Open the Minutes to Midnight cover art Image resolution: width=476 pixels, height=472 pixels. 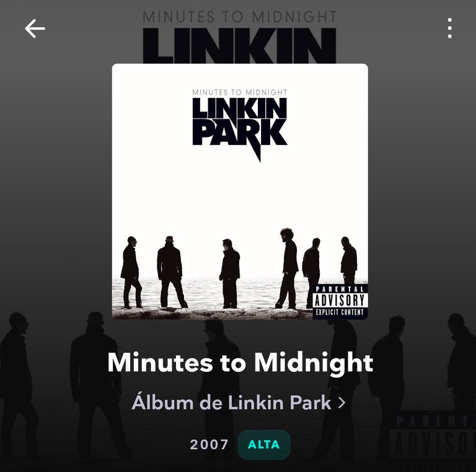[240, 192]
